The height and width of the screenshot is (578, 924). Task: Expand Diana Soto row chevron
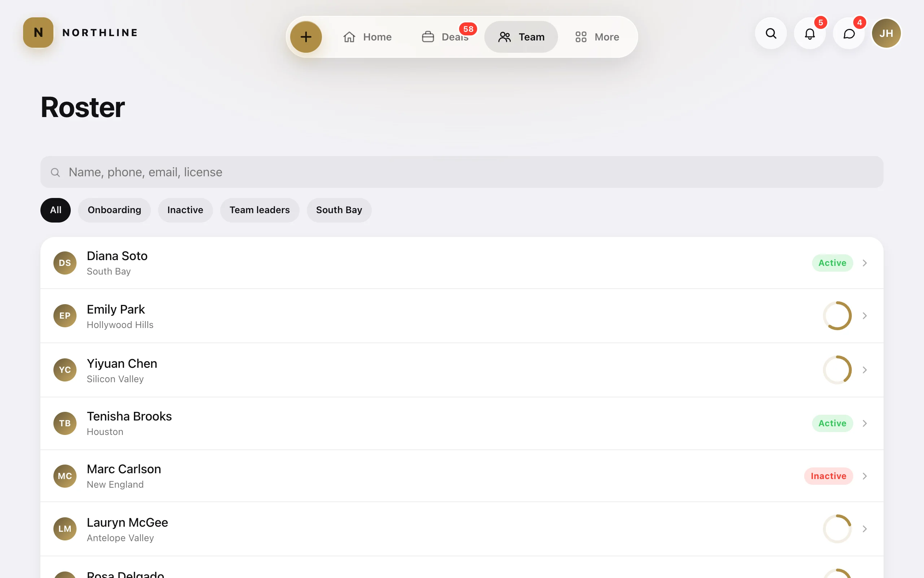click(x=865, y=263)
